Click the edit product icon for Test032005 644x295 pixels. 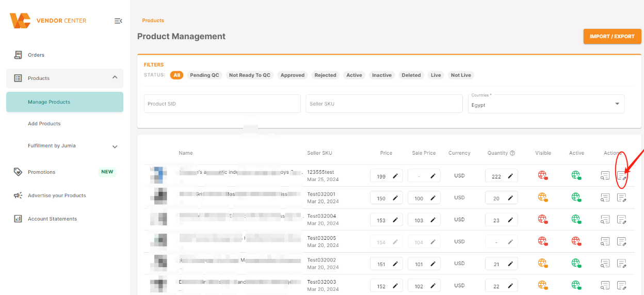click(622, 241)
